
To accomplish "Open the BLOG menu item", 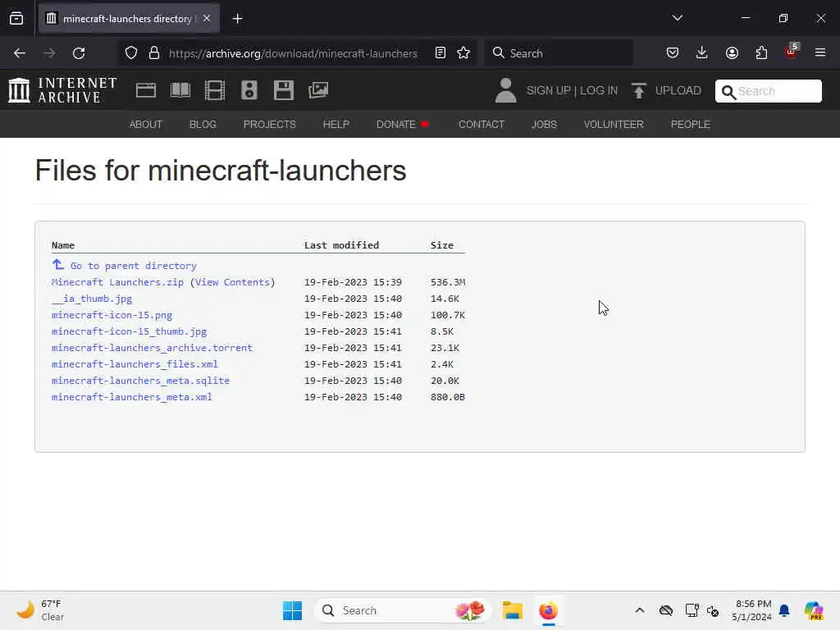I will 203,125.
